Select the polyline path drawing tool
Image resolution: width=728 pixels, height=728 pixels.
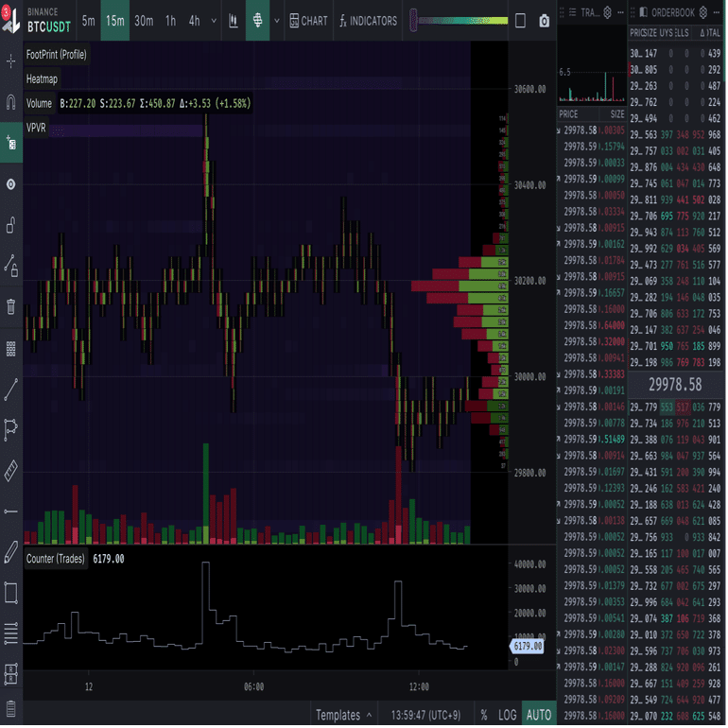(x=10, y=429)
